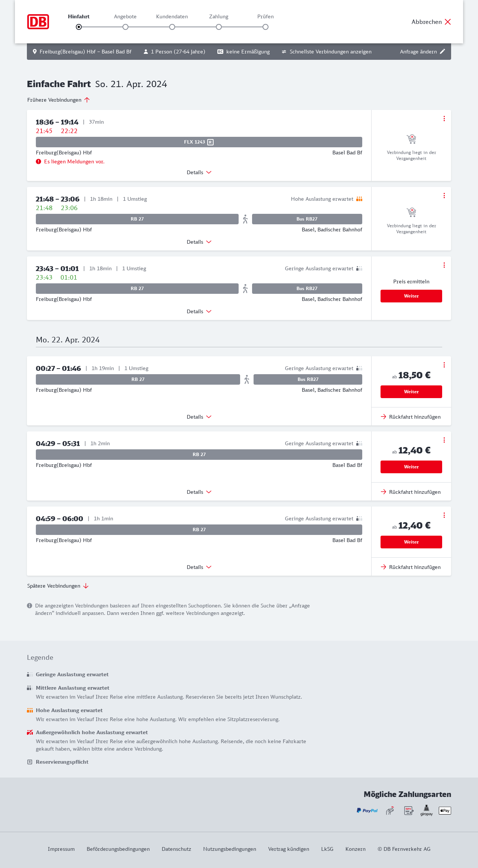478x868 pixels.
Task: Click the reservation R icon on FLX 1243
Action: (211, 142)
